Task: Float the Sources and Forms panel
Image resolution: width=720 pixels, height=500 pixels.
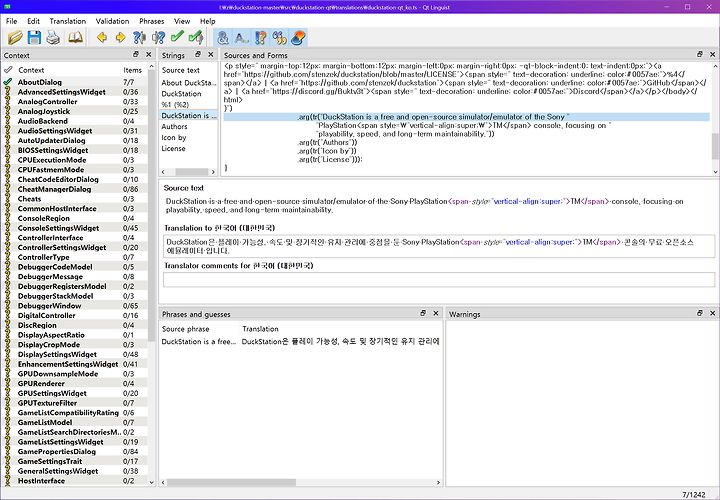Action: pyautogui.click(x=700, y=55)
